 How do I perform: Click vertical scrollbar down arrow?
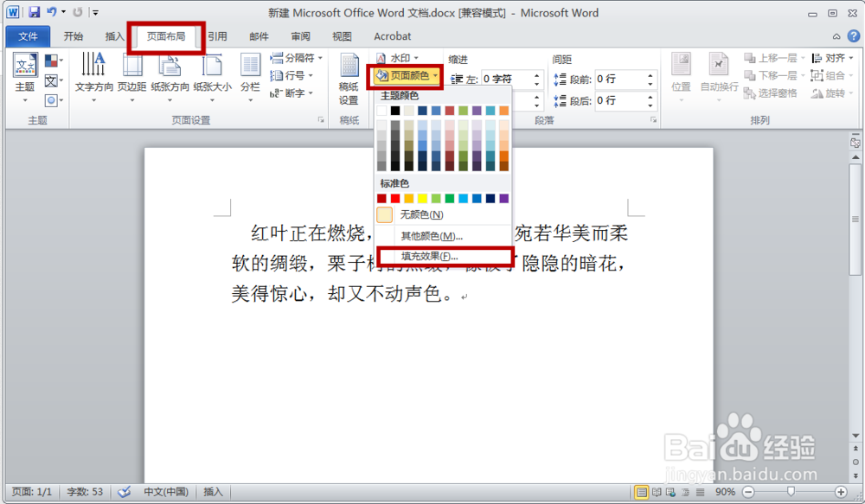tap(855, 437)
